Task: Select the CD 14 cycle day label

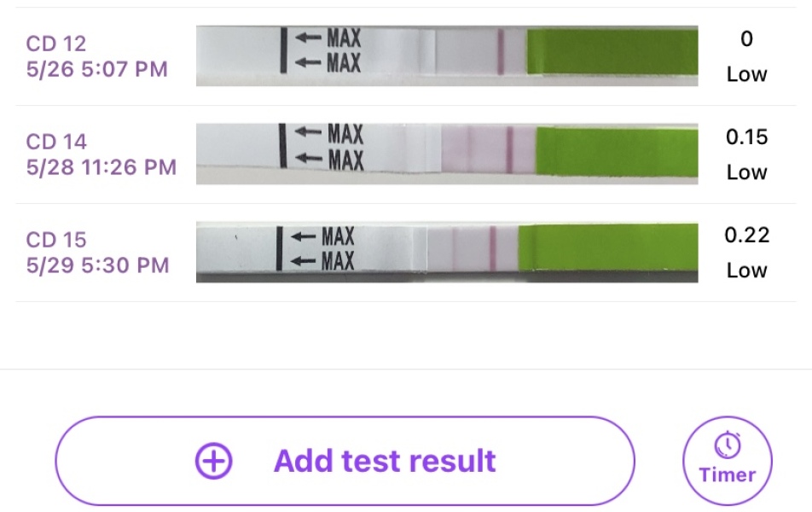Action: tap(56, 141)
